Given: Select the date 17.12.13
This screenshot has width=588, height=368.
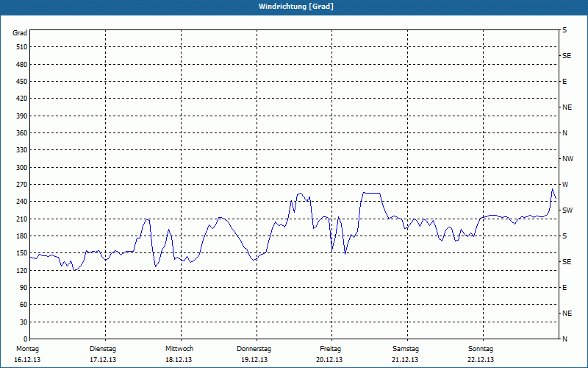Looking at the screenshot, I should click(x=103, y=360).
